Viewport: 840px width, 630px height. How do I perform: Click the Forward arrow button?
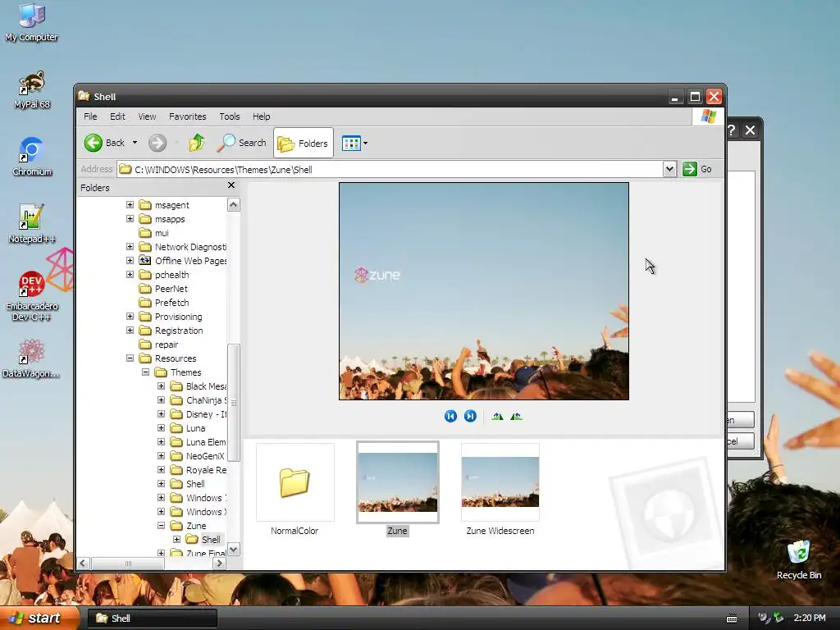(x=157, y=143)
